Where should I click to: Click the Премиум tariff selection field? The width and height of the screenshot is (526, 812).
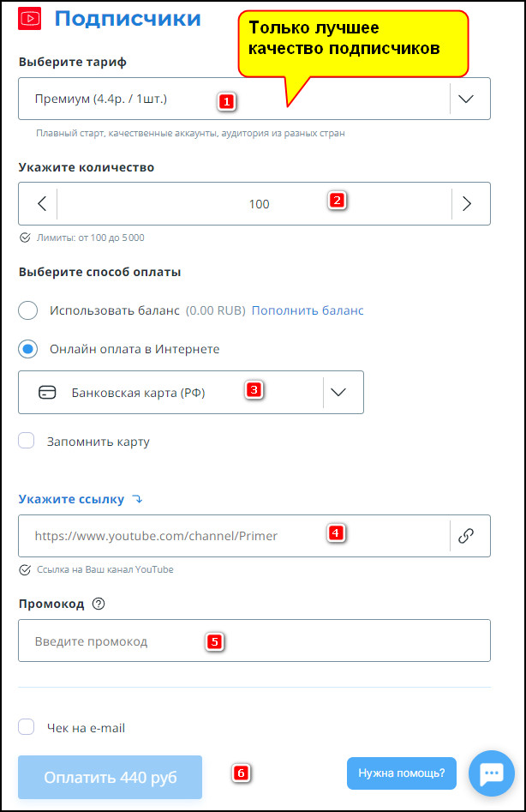click(x=254, y=99)
